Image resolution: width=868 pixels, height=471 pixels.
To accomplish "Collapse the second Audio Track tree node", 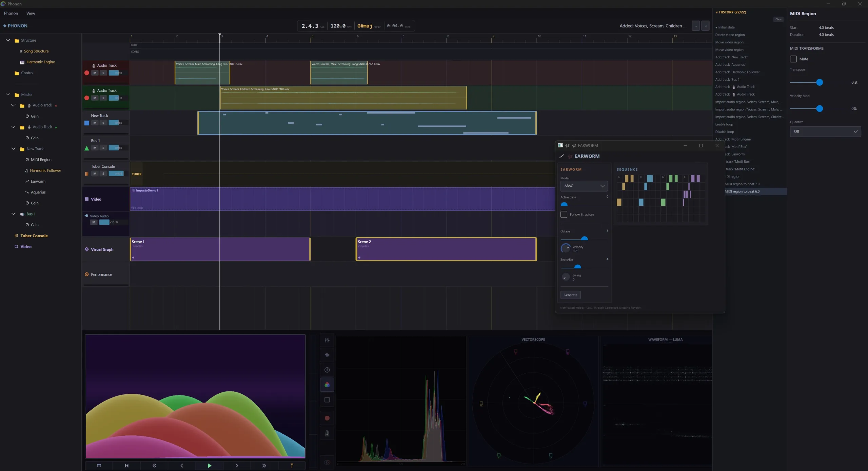I will (x=13, y=127).
